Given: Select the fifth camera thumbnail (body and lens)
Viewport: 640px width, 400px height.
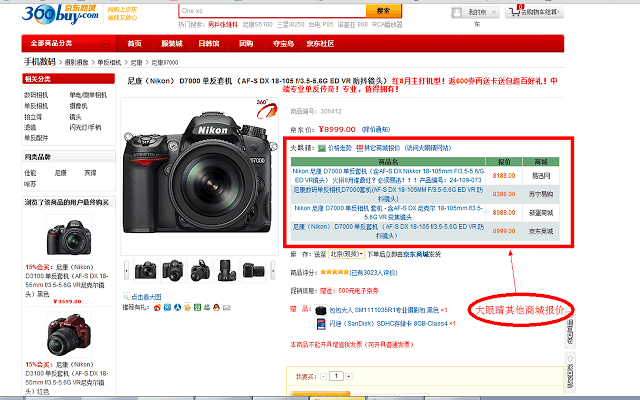Looking at the screenshot, I should [253, 270].
